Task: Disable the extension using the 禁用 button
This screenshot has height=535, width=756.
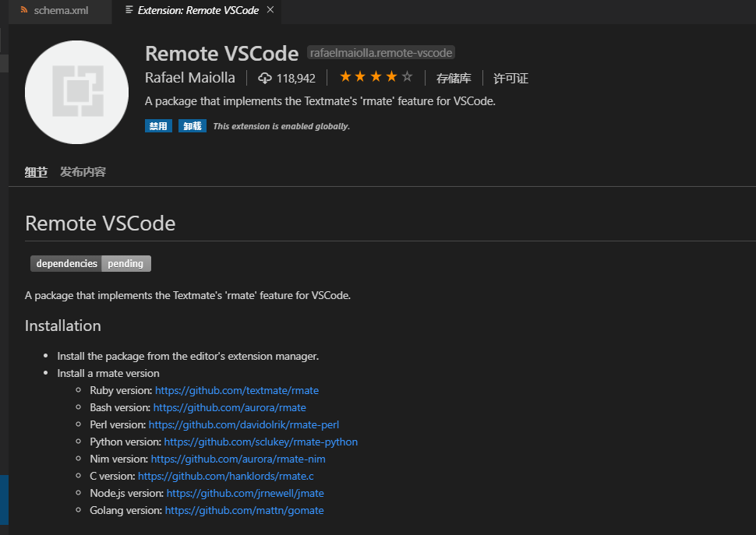Action: [158, 125]
